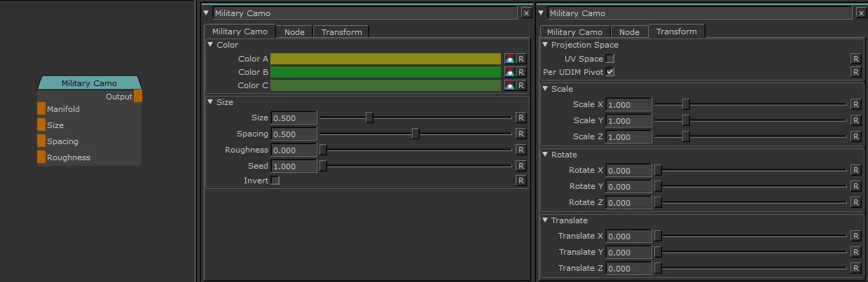Collapse the Translate section
This screenshot has width=868, height=282.
(545, 220)
